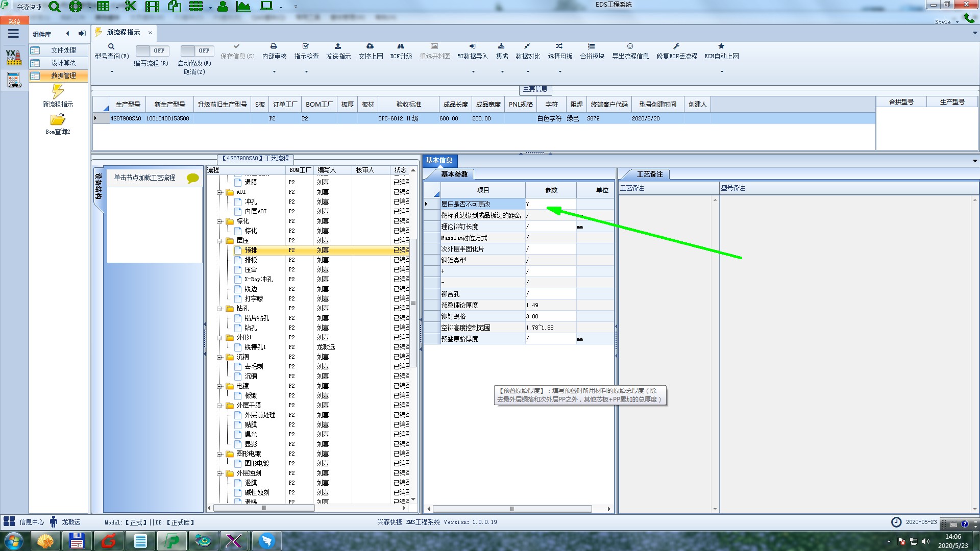The width and height of the screenshot is (980, 551).
Task: Click the green copy documents icon
Action: pos(175,6)
